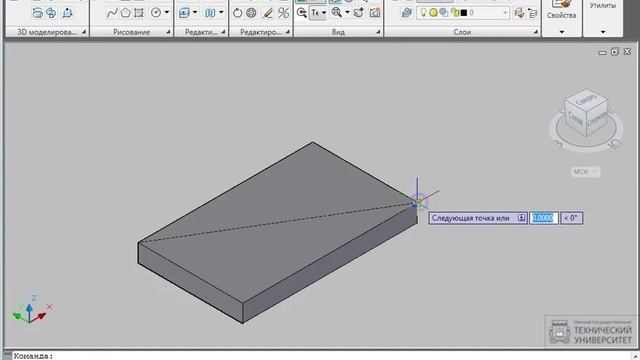This screenshot has height=360, width=640.
Task: Expand the 3D моделирова... panel launcher arrow
Action: coord(84,32)
